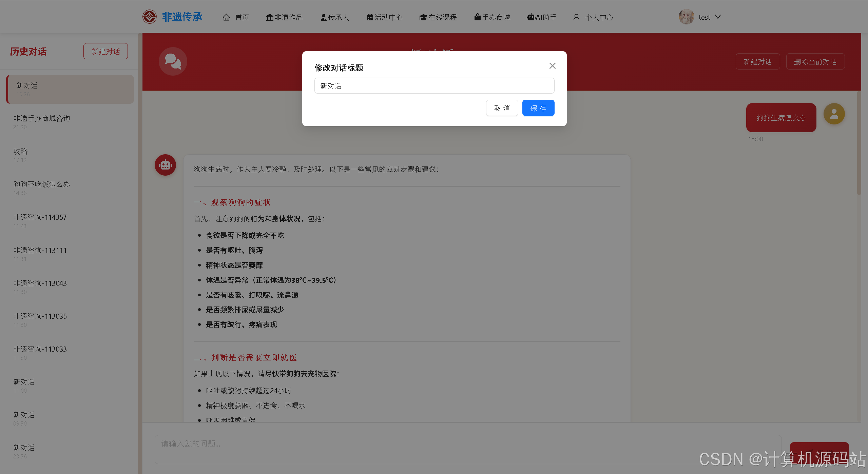The width and height of the screenshot is (868, 474).
Task: Click the red robot avatar beside AI reply
Action: (165, 165)
